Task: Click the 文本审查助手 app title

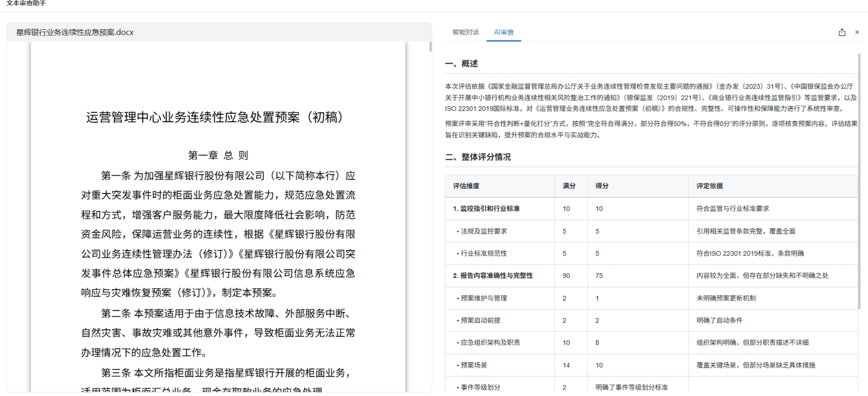Action: tap(26, 3)
